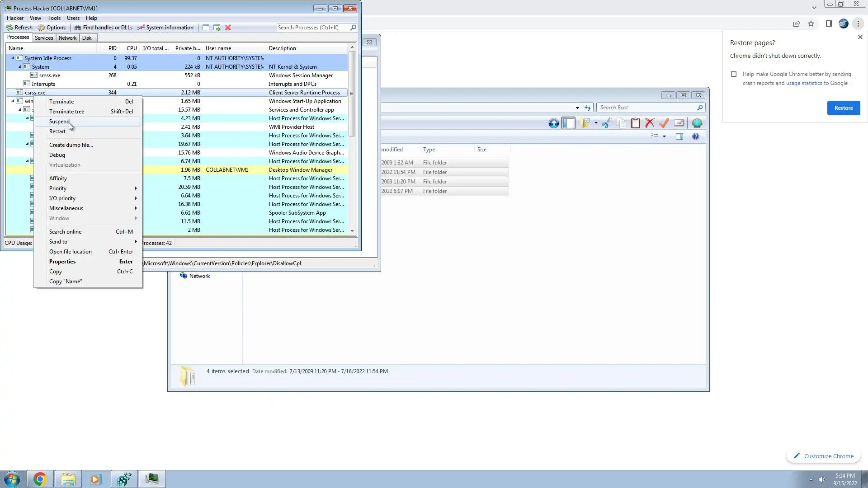868x488 pixels.
Task: Click the Paste clipboard icon
Action: pyautogui.click(x=635, y=123)
